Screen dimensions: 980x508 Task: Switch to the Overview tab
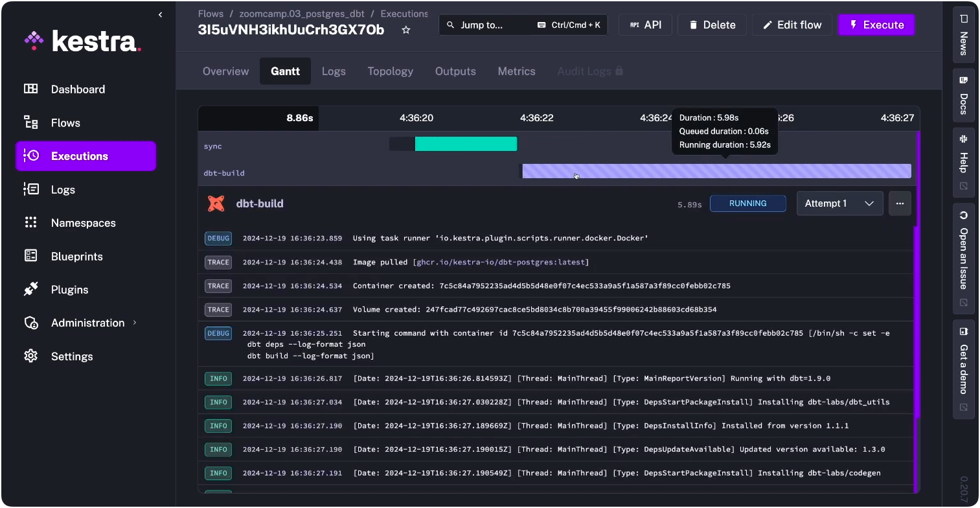click(225, 71)
